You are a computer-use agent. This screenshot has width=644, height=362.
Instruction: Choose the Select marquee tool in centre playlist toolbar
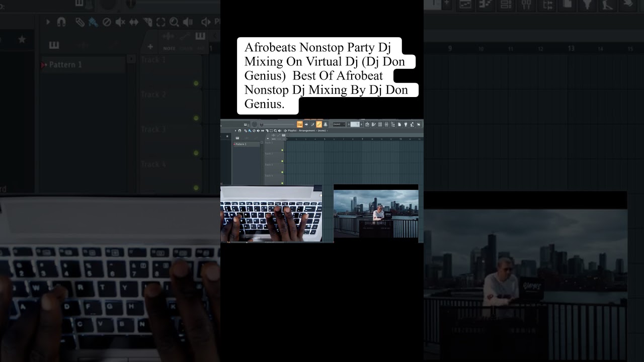tap(271, 131)
